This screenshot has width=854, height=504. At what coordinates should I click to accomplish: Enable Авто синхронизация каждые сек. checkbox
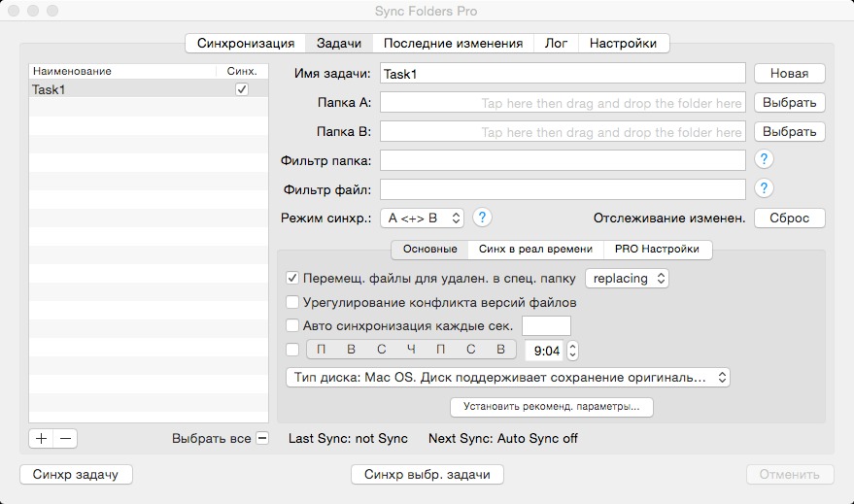(293, 325)
